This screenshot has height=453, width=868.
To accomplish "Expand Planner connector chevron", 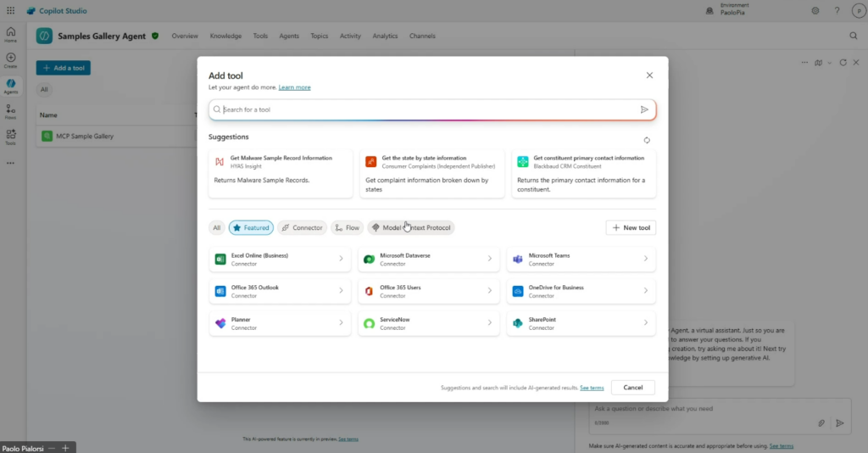I will pyautogui.click(x=341, y=323).
